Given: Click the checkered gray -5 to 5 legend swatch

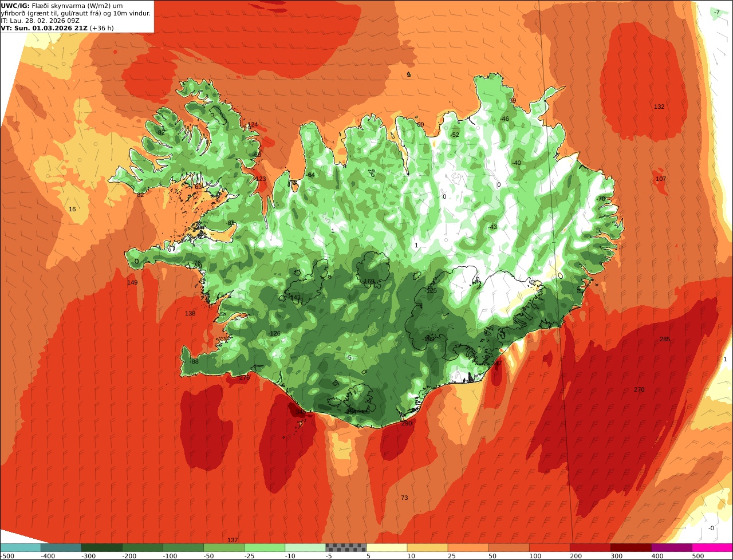Looking at the screenshot, I should point(346,547).
